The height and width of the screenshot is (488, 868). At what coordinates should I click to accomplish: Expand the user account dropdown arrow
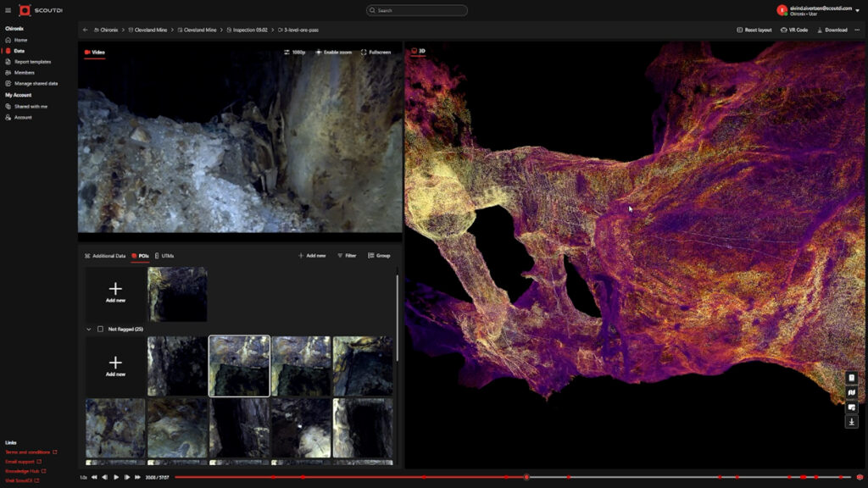(x=857, y=10)
